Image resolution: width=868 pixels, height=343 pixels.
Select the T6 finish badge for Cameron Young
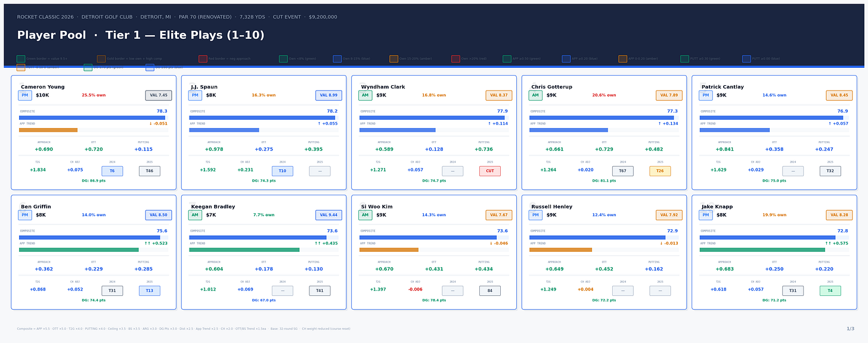112,171
